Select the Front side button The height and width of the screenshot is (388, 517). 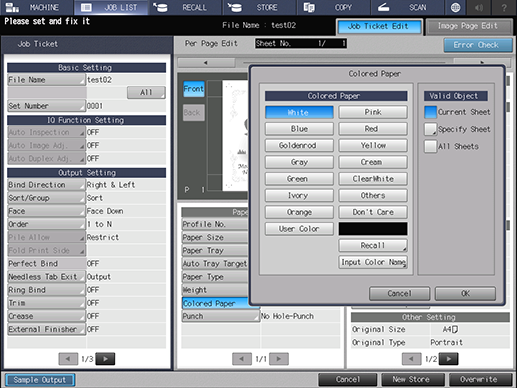tap(194, 89)
